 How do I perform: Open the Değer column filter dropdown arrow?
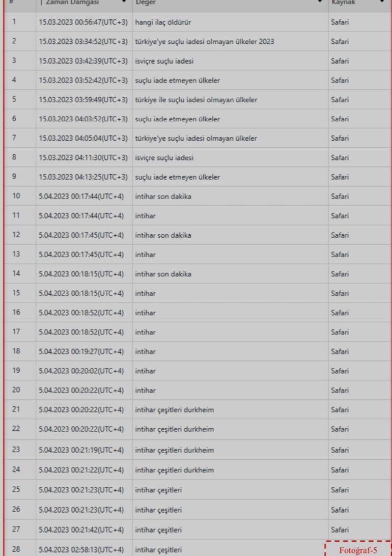(321, 3)
